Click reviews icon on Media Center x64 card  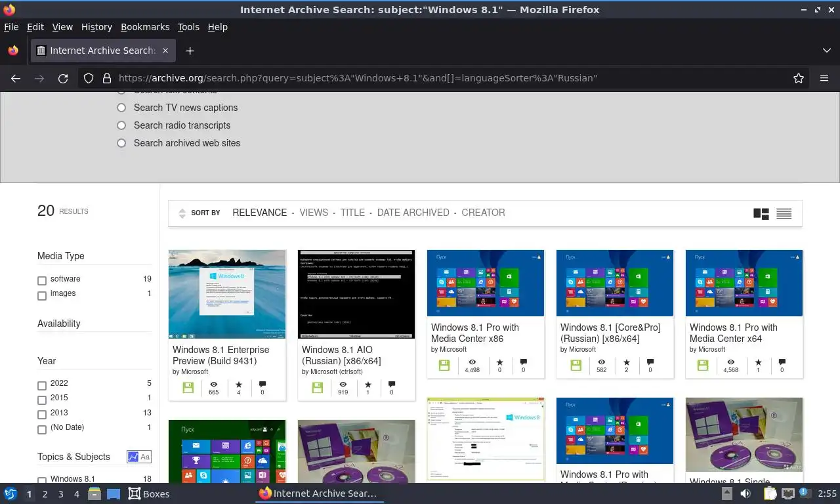[x=782, y=362]
